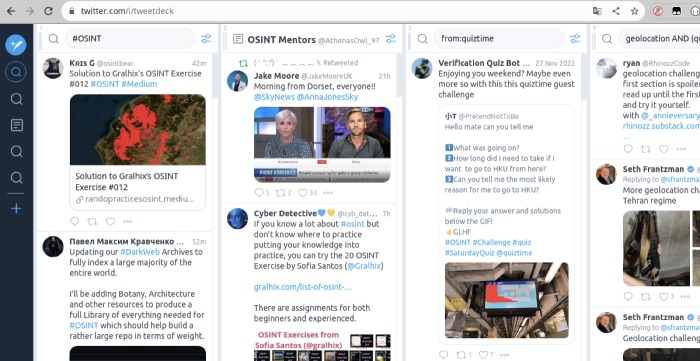Retweet the Verification Quiz Bot tweet
Viewport: 700px width, 361px height.
[x=461, y=355]
